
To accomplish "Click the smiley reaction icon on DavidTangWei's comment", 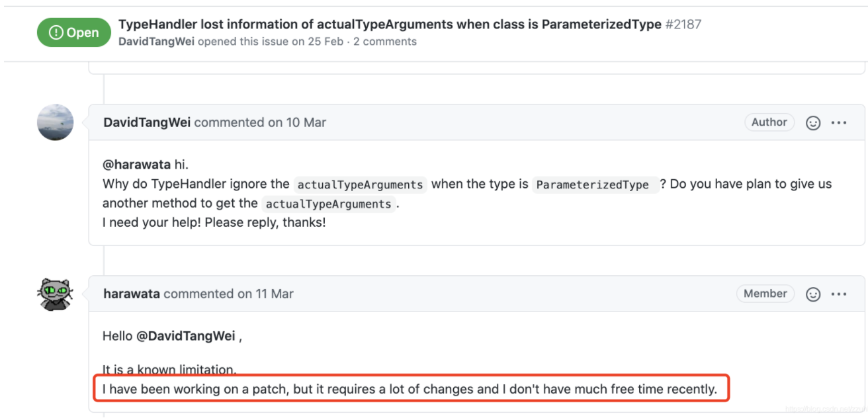I will coord(813,123).
